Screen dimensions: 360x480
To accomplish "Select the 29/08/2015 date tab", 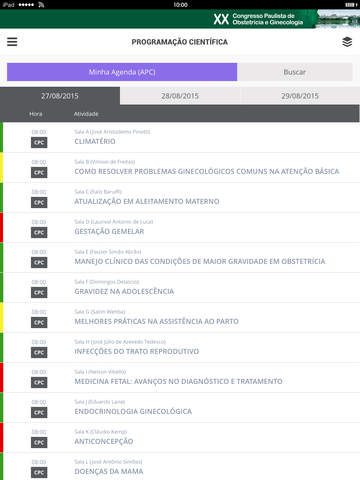I will [x=300, y=96].
